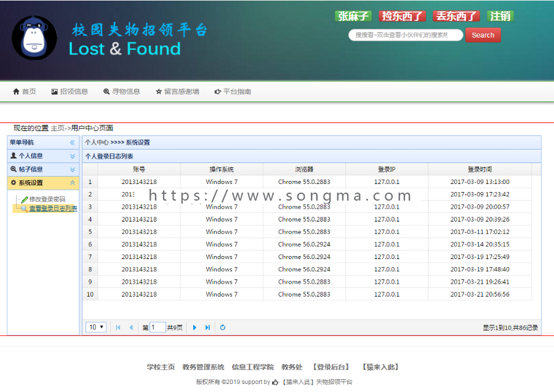This screenshot has width=554, height=392.
Task: Collapse the 菜单导航 side panel
Action: tap(73, 142)
